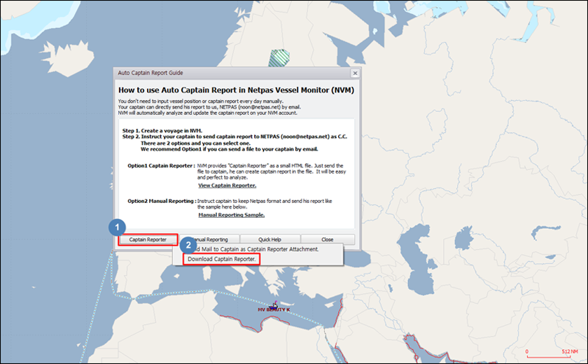This screenshot has height=364, width=588.
Task: Open the View Captain Reporter link
Action: [227, 185]
